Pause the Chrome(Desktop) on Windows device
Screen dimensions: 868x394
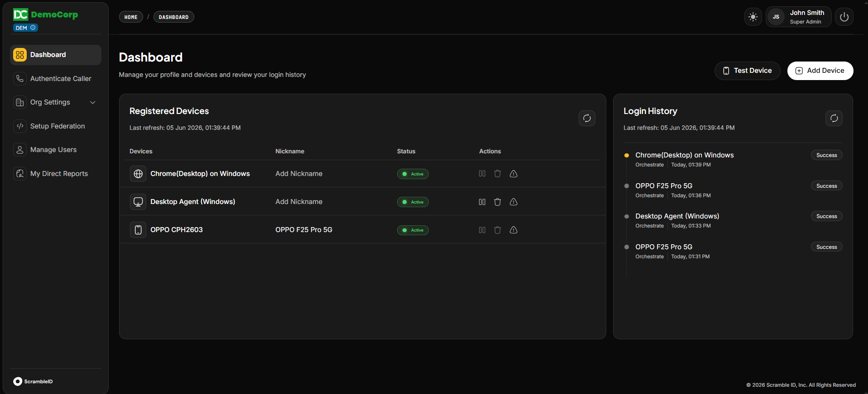click(482, 174)
